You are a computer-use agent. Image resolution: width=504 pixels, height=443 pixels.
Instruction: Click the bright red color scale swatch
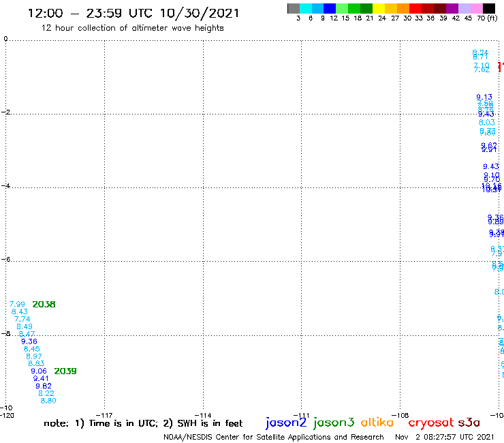(x=415, y=8)
